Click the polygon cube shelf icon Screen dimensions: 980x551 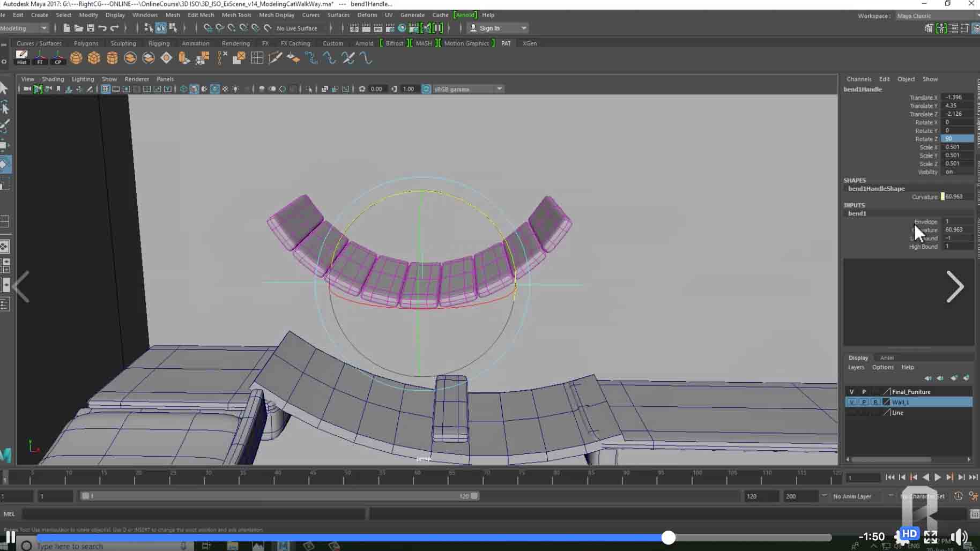pyautogui.click(x=94, y=58)
